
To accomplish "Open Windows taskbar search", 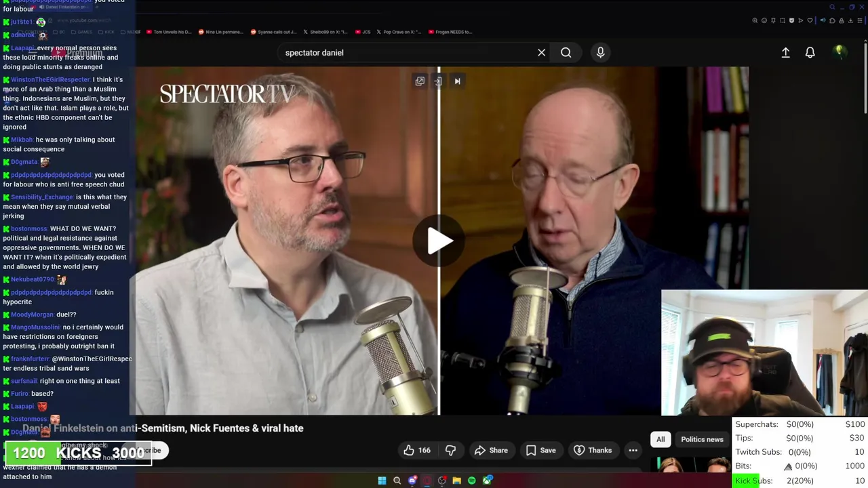I will pos(397,481).
